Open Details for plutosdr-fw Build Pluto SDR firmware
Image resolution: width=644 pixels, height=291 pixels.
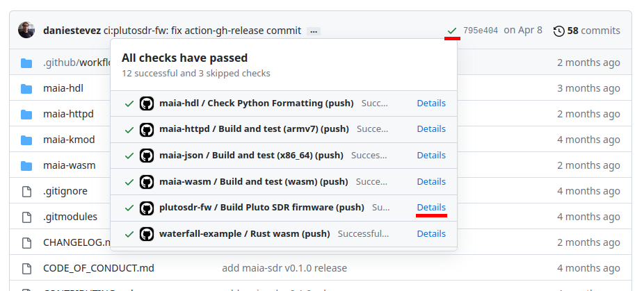pyautogui.click(x=431, y=207)
